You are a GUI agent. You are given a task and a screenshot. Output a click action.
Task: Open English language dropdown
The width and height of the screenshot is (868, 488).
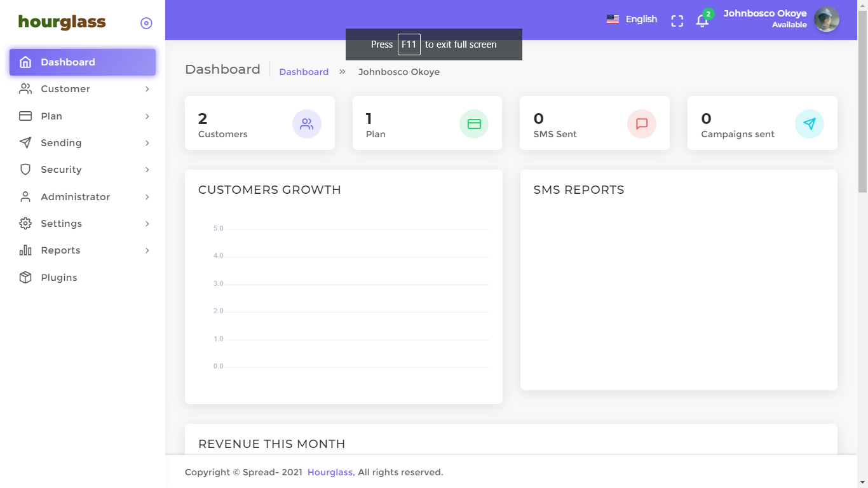(x=641, y=19)
